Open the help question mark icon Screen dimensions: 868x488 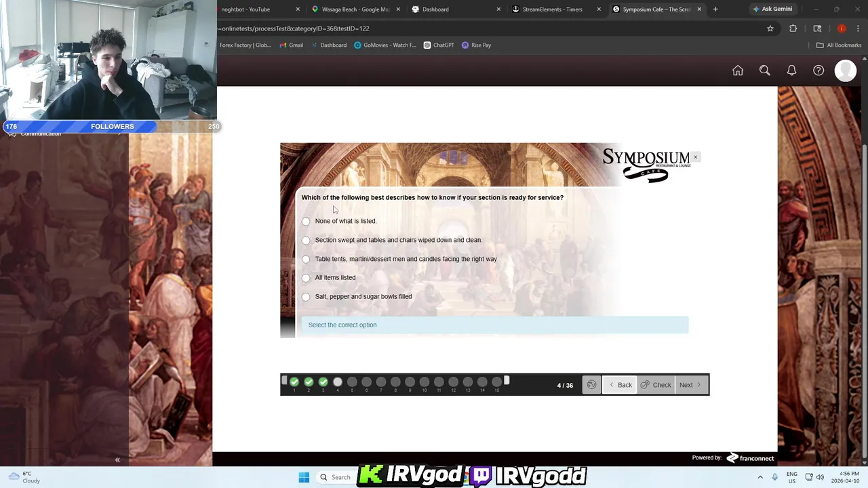pyautogui.click(x=818, y=70)
